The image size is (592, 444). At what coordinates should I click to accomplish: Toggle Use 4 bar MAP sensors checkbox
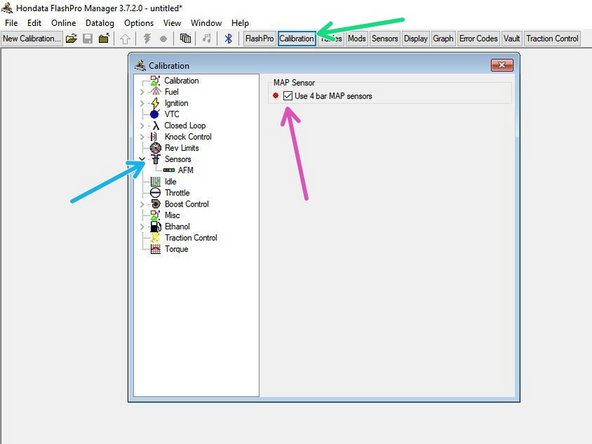click(288, 96)
